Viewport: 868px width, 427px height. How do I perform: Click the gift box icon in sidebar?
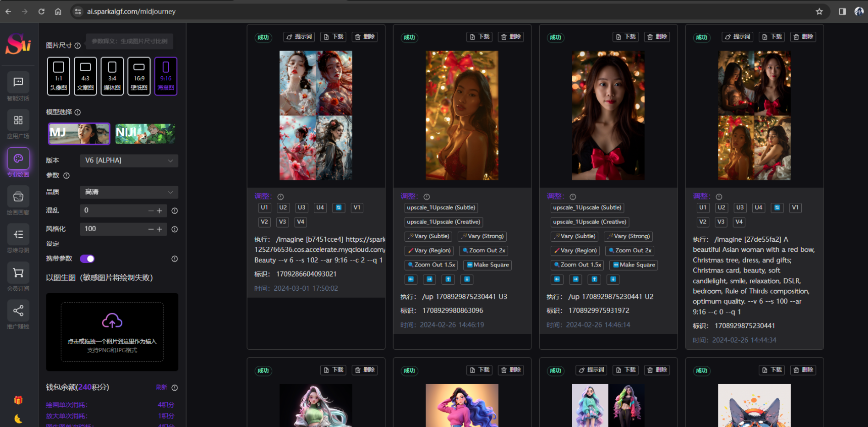[x=18, y=400]
